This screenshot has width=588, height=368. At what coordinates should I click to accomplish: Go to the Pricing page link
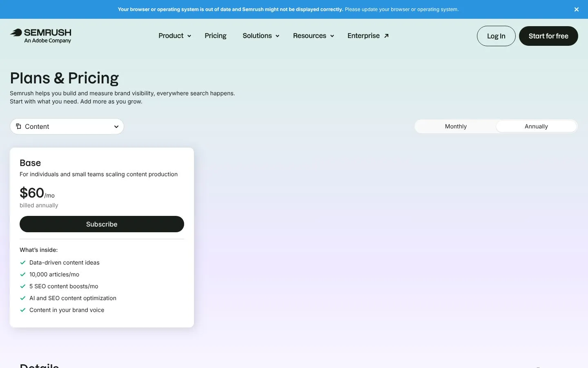coord(216,36)
